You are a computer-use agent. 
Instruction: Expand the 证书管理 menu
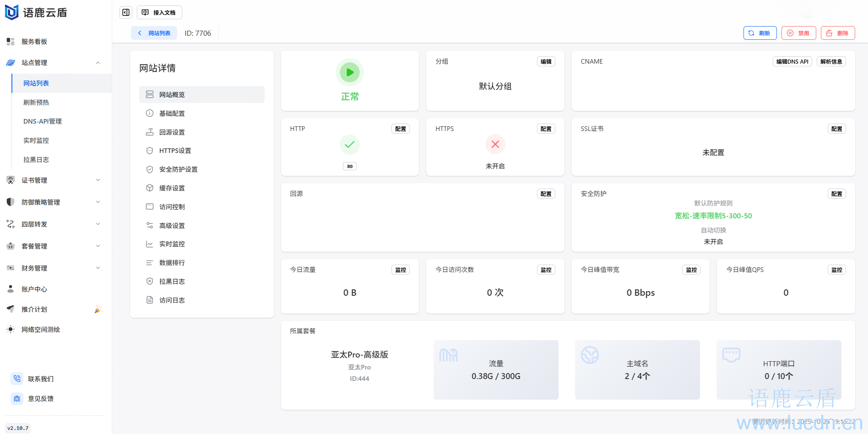click(x=98, y=180)
